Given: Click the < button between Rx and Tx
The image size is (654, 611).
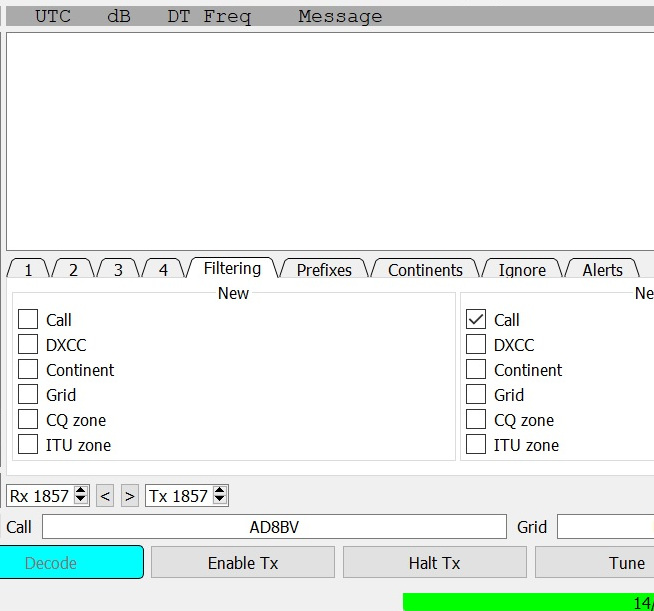Looking at the screenshot, I should pyautogui.click(x=105, y=496).
